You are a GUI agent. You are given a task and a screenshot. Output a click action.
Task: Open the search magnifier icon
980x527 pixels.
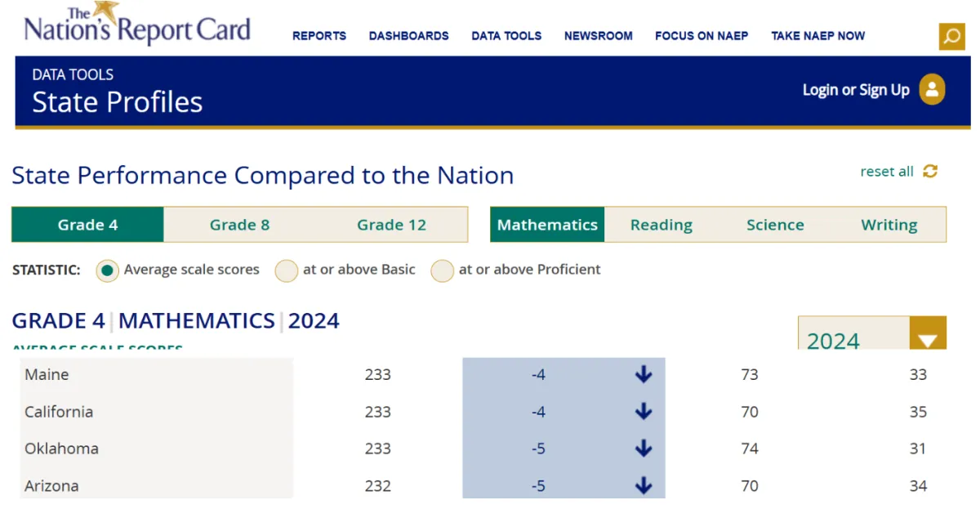(952, 36)
